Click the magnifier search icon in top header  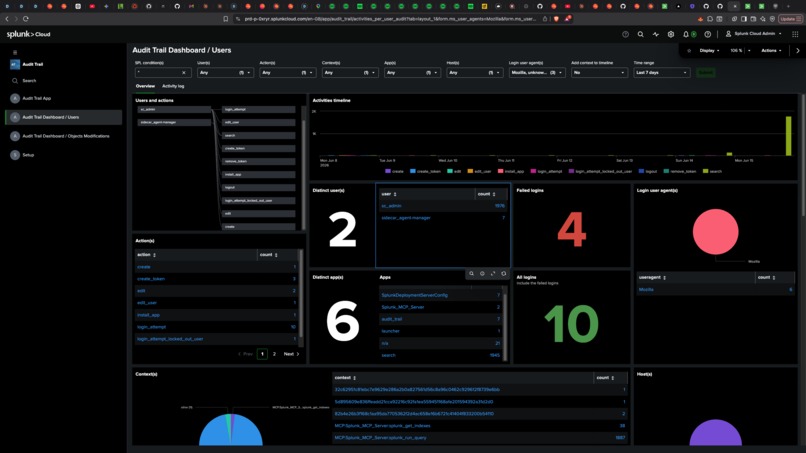[640, 34]
